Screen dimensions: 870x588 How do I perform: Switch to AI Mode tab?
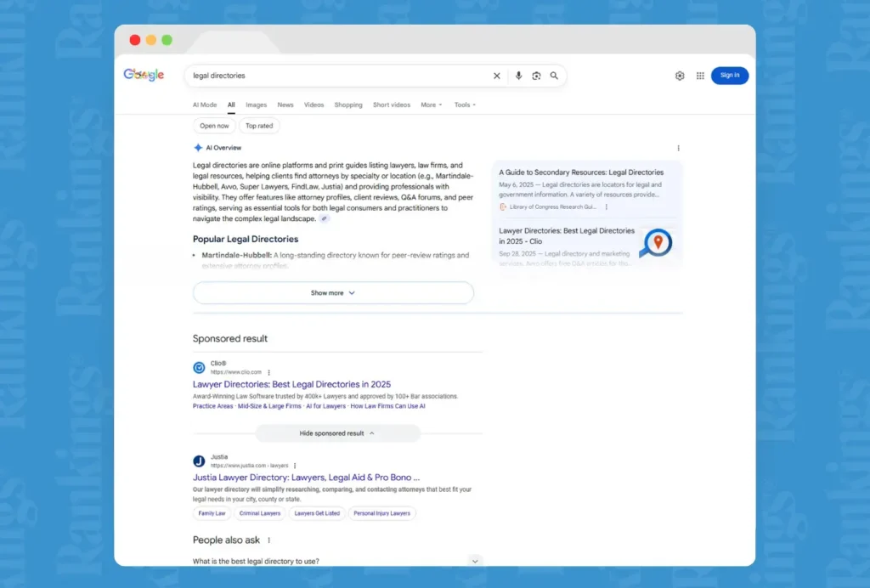pos(205,105)
